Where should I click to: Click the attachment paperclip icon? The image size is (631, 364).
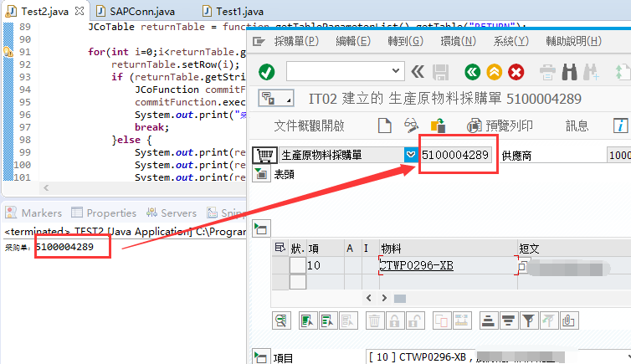(x=568, y=320)
